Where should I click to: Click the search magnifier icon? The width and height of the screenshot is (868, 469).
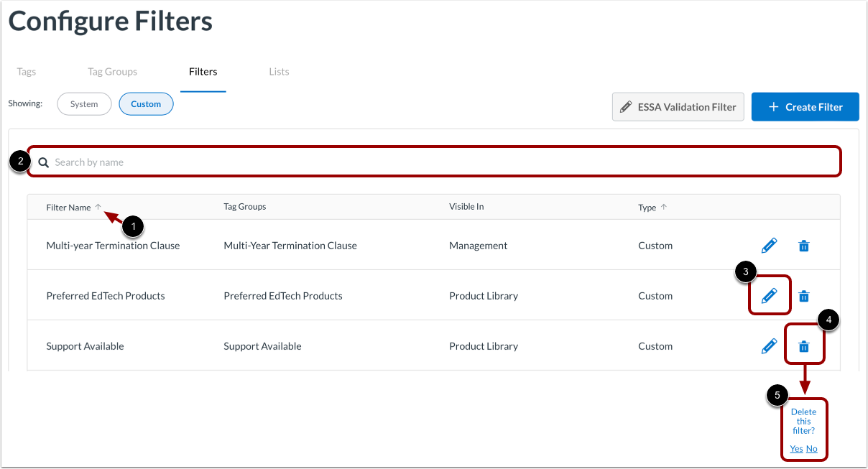(44, 162)
